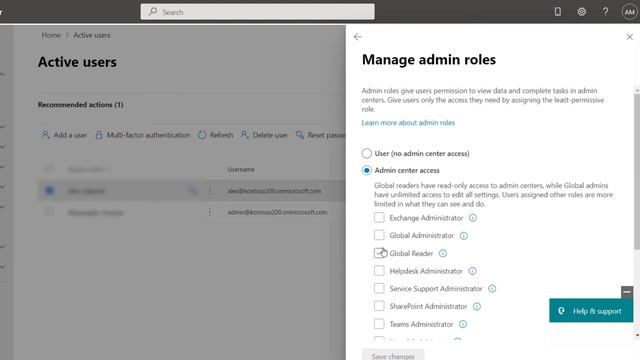The width and height of the screenshot is (640, 360).
Task: Click the search magnifier icon
Action: tap(153, 12)
